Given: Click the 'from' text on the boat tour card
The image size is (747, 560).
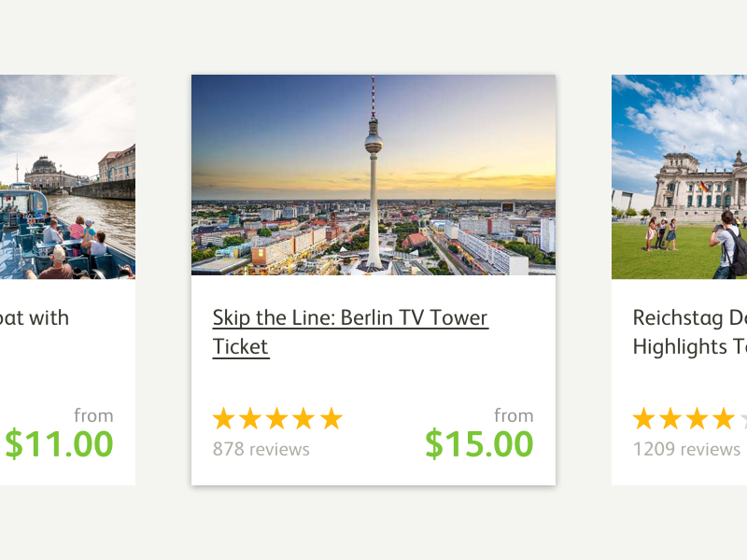Looking at the screenshot, I should [95, 415].
